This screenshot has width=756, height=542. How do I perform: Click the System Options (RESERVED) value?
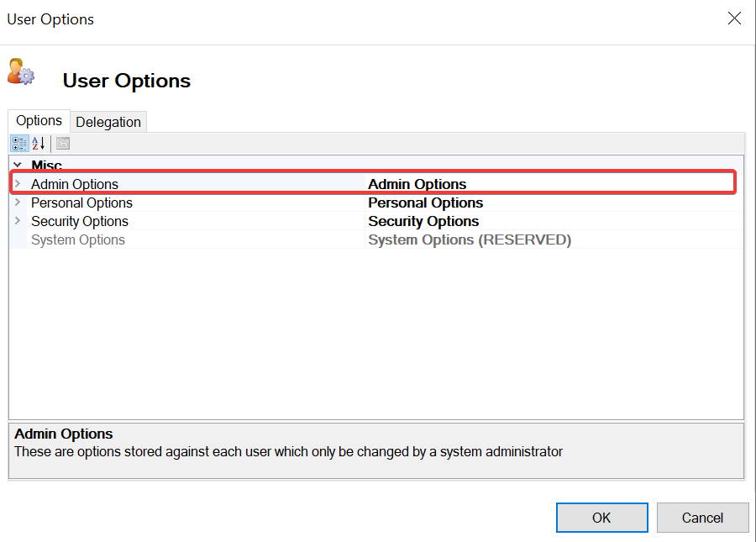[470, 239]
